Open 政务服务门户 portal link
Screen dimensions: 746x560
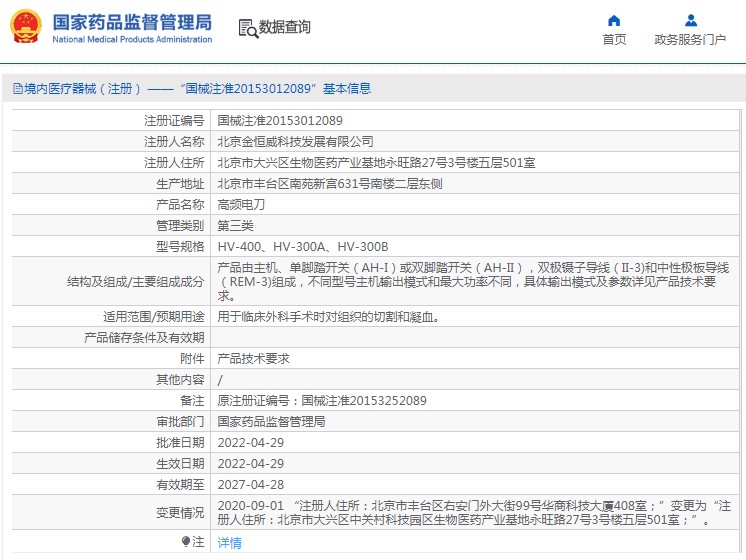tap(690, 40)
